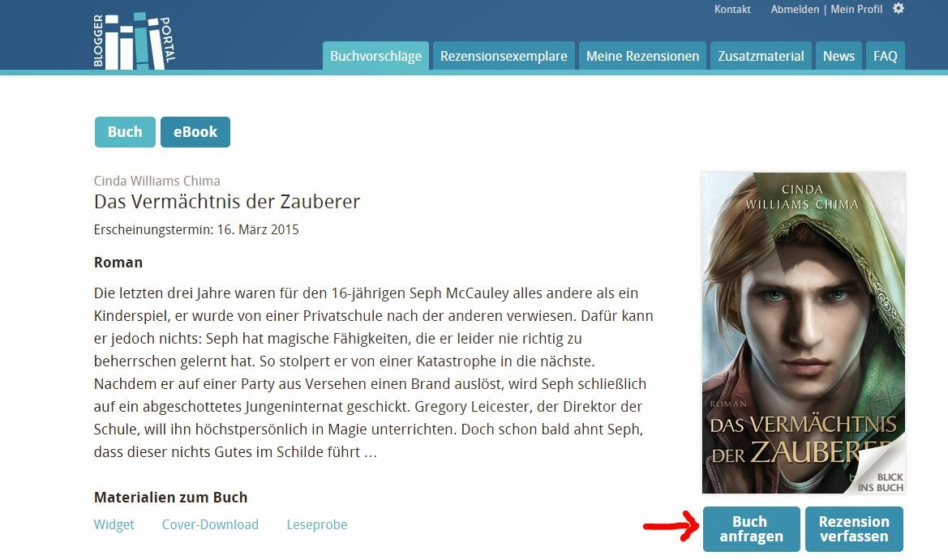Click the Abmelden link

coord(795,9)
